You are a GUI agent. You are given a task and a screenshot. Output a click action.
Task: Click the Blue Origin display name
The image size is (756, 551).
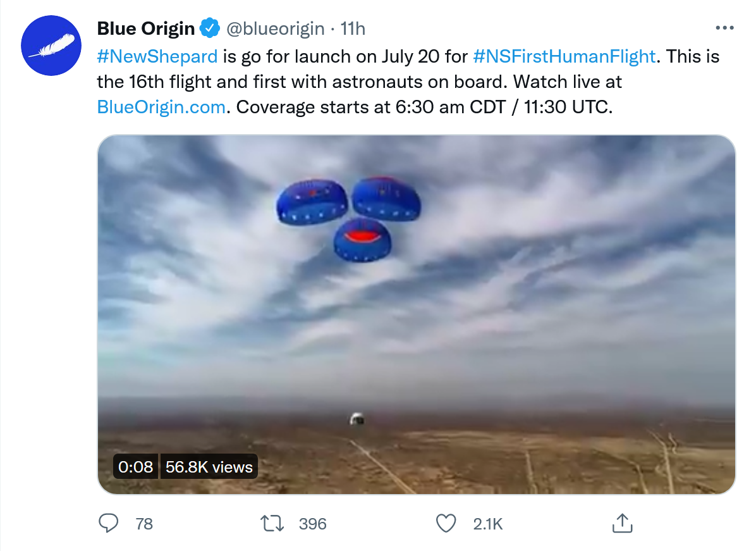146,28
